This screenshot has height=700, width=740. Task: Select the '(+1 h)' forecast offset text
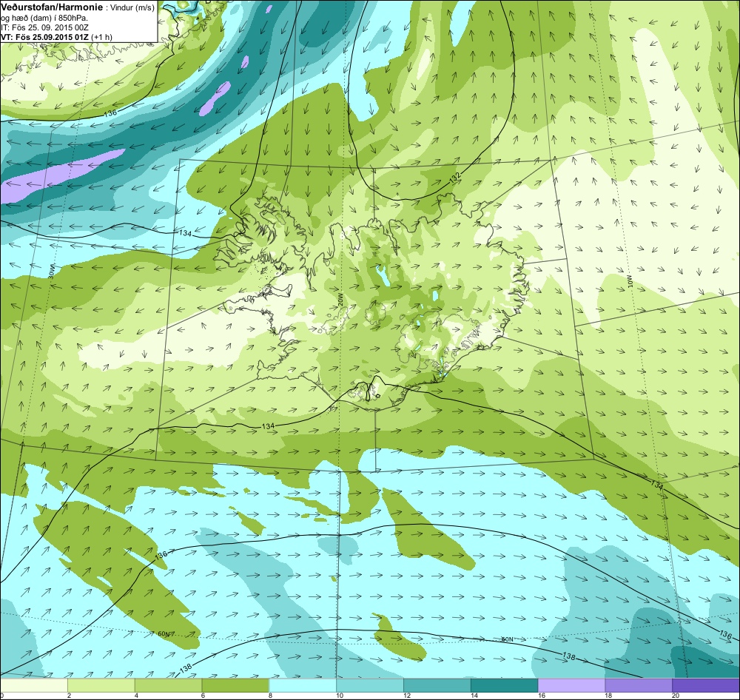tap(102, 37)
